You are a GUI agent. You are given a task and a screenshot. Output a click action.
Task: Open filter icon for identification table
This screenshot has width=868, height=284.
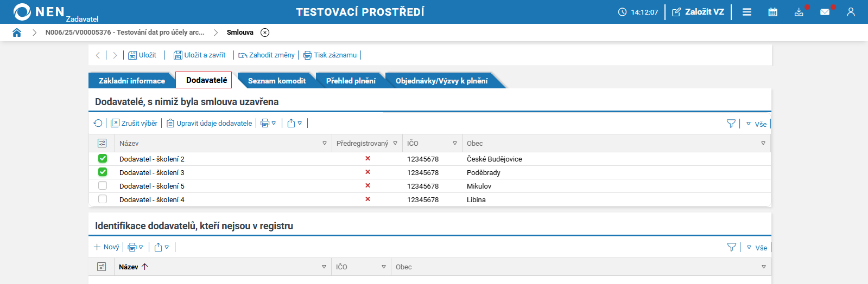click(x=732, y=248)
